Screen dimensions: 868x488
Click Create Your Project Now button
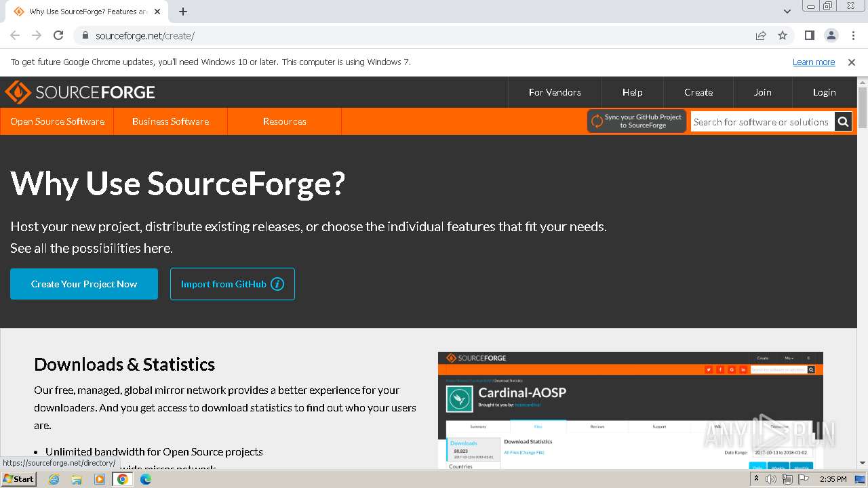[84, 284]
